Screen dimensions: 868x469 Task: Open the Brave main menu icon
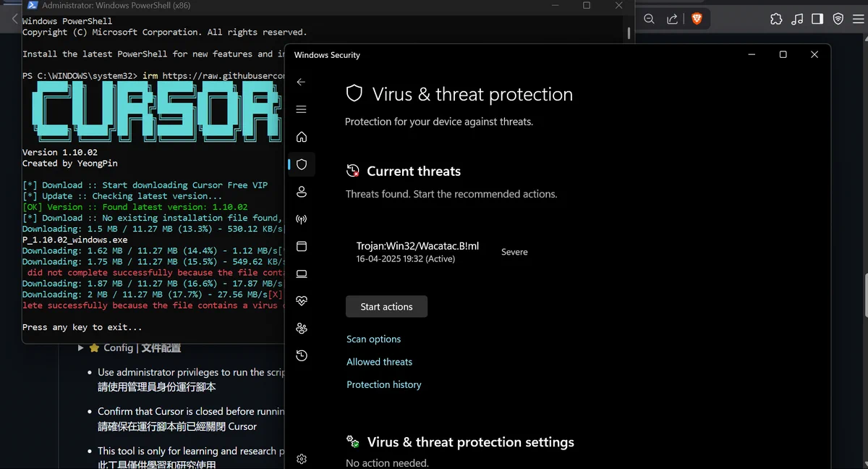(x=859, y=19)
